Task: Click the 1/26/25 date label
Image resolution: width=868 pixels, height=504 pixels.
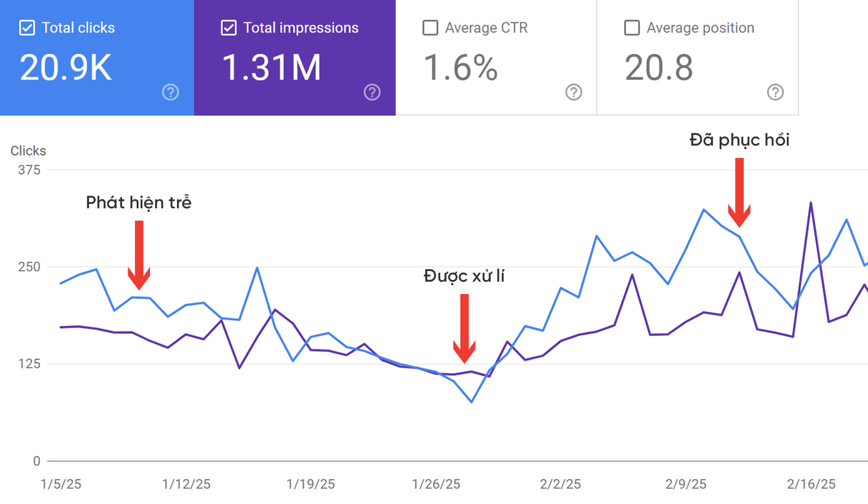Action: click(436, 484)
